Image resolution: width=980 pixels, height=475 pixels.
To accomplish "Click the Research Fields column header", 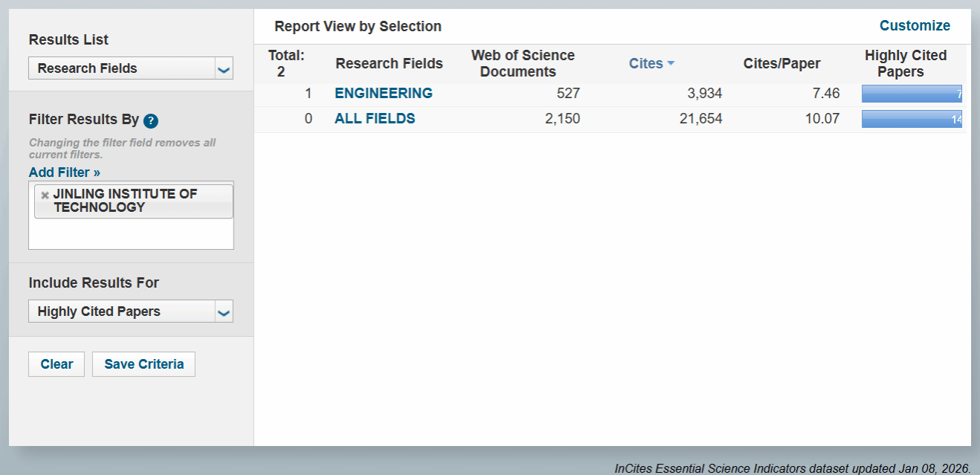I will [x=389, y=64].
